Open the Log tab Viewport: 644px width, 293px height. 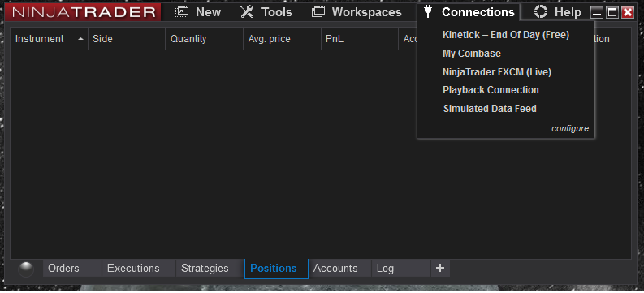401,269
